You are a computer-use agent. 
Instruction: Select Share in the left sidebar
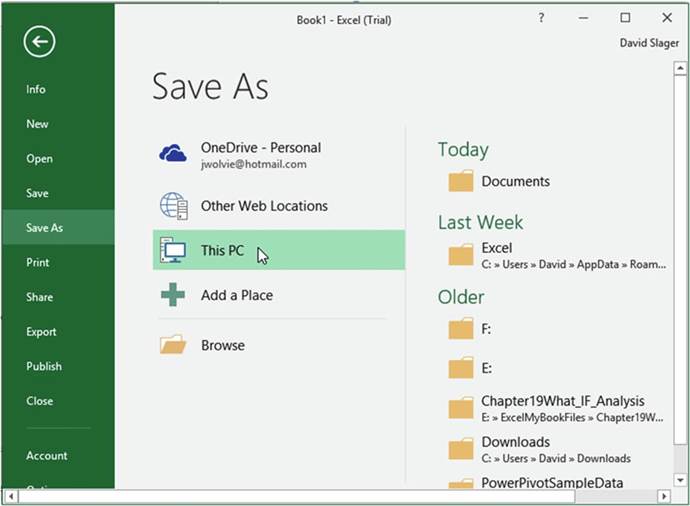[40, 297]
